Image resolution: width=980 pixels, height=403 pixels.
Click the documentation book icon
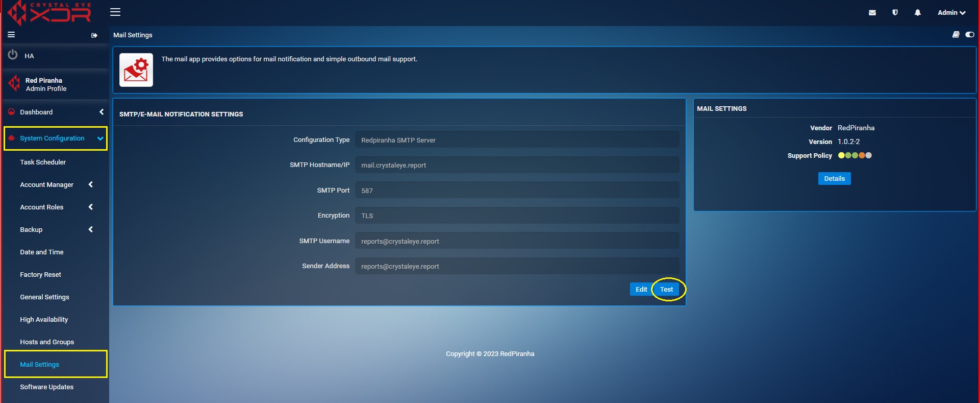956,35
